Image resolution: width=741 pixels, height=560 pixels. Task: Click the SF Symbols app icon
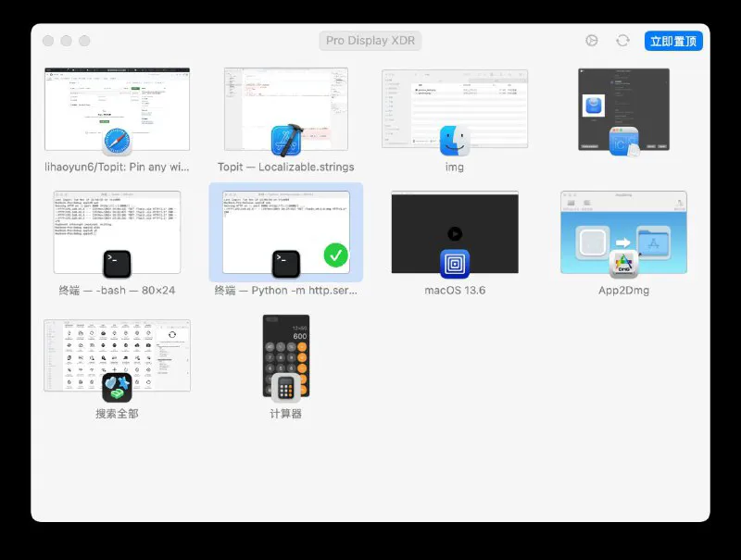click(x=117, y=387)
